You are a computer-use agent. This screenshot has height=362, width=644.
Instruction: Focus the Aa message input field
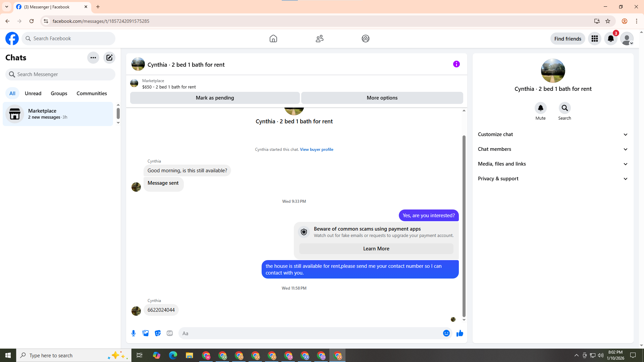pyautogui.click(x=310, y=333)
